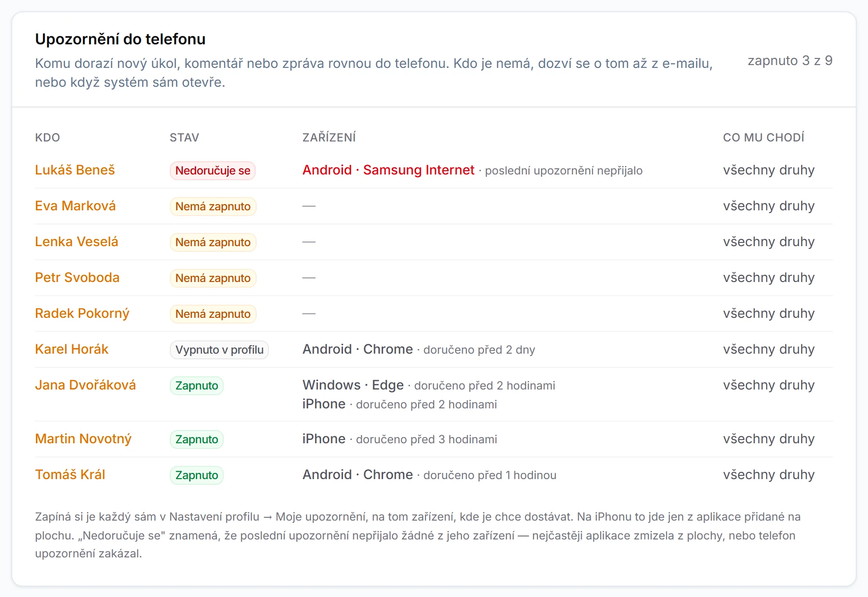The height and width of the screenshot is (597, 868).
Task: Click the Tomáš Král name link
Action: pos(70,475)
